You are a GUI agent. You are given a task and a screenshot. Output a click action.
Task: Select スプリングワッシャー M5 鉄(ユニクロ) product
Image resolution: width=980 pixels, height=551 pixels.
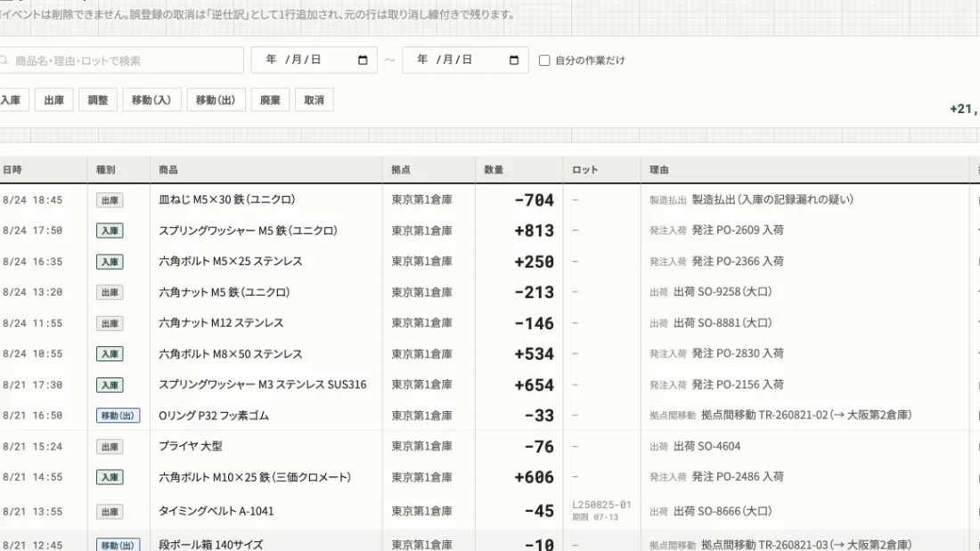249,231
